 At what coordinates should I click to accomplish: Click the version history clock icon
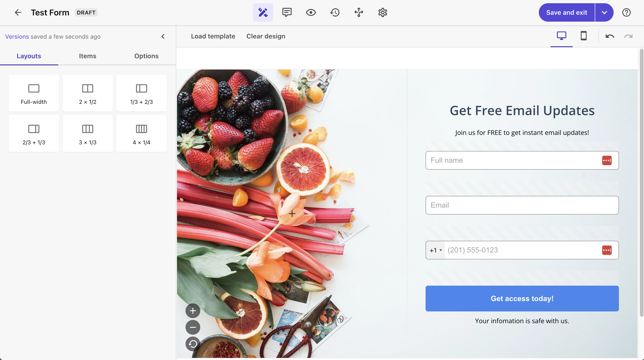click(x=335, y=12)
